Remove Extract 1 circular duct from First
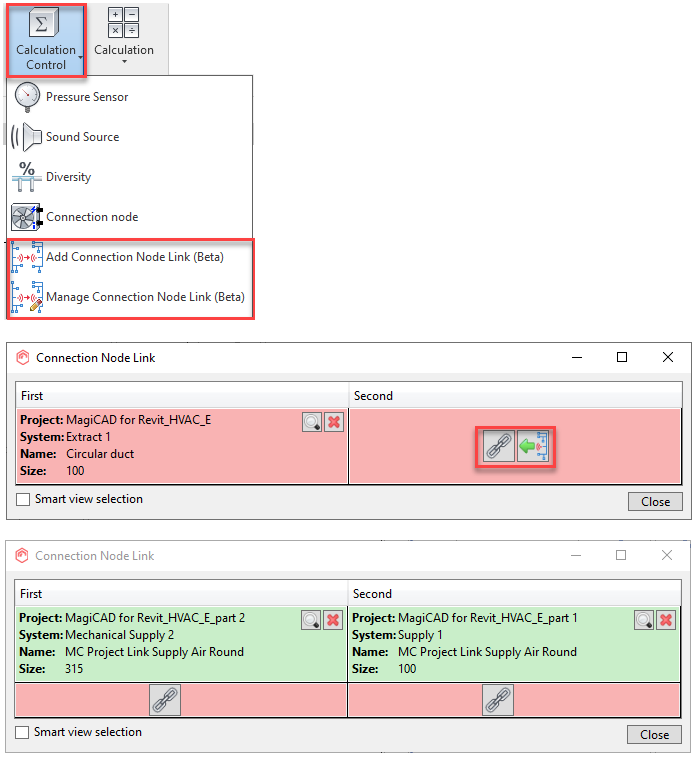Screen dimensions: 697x757 334,422
